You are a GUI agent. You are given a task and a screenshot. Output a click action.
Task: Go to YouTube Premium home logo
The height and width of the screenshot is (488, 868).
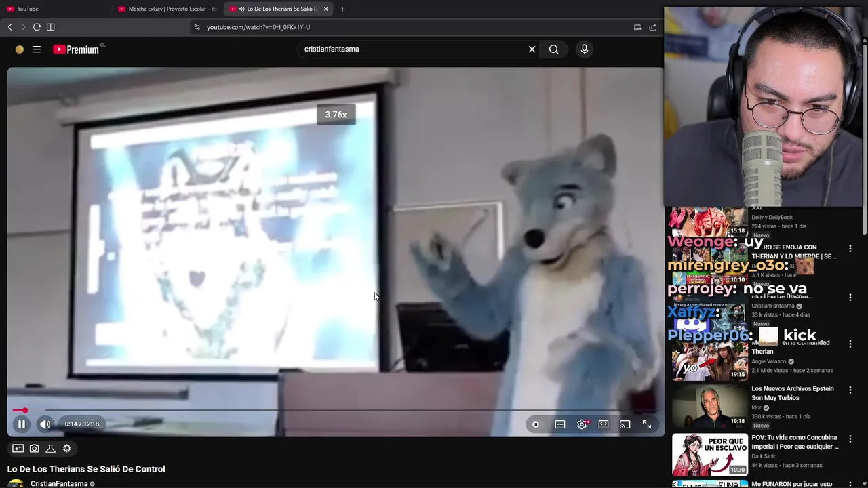tap(76, 49)
